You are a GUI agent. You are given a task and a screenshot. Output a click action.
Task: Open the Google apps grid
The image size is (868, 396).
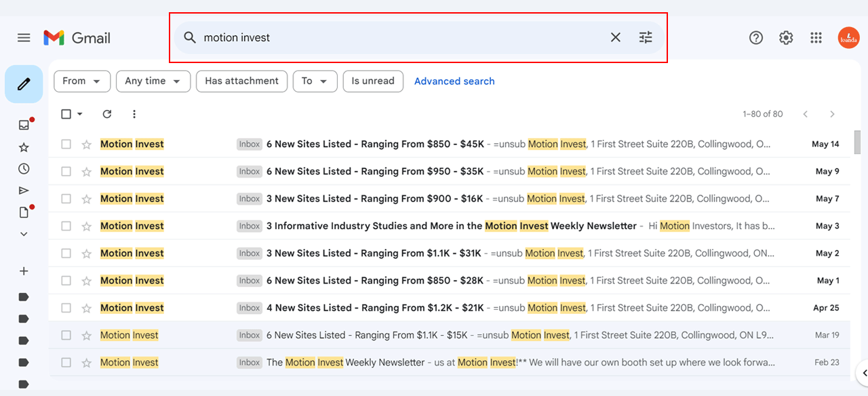[816, 37]
